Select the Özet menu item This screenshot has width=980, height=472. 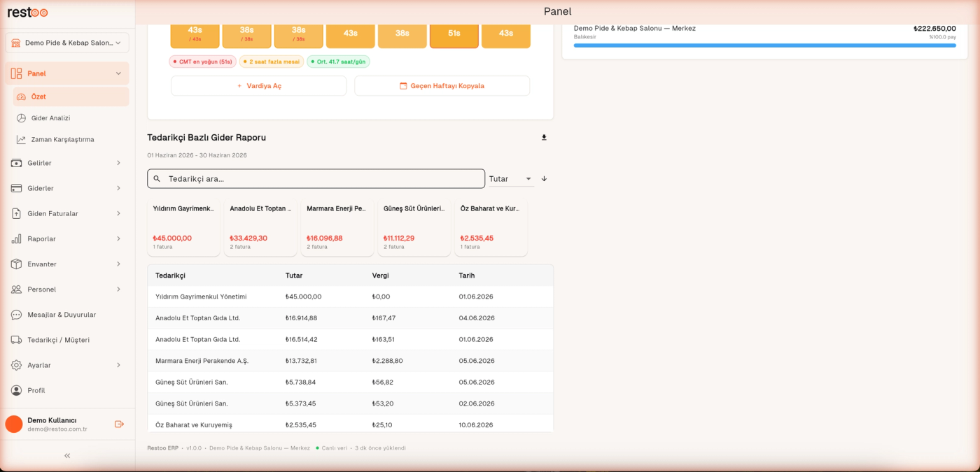click(71, 96)
